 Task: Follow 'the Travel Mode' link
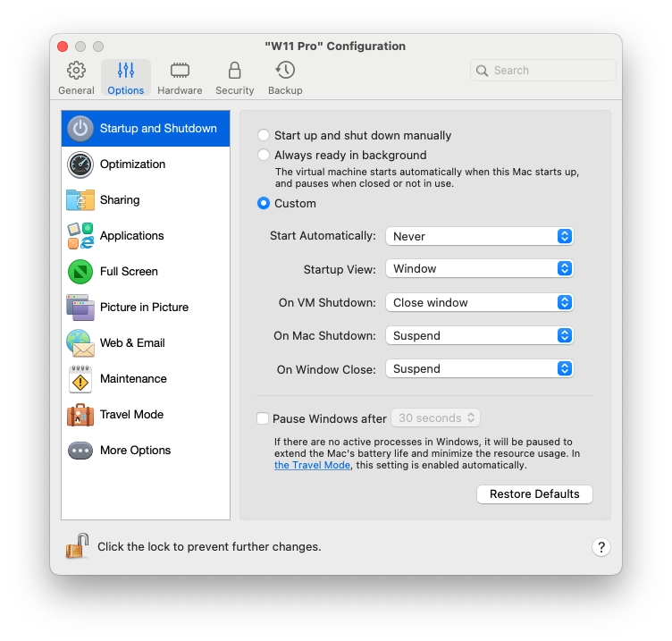[x=312, y=465]
